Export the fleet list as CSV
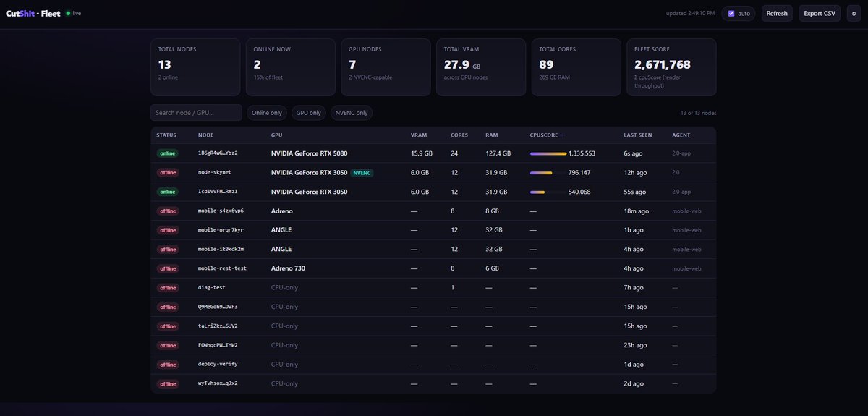The width and height of the screenshot is (868, 416). coord(820,13)
